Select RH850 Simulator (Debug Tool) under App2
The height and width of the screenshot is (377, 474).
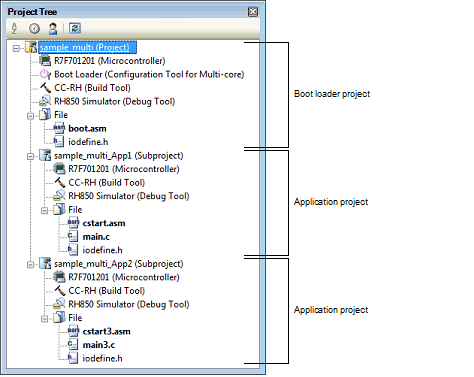coord(129,304)
